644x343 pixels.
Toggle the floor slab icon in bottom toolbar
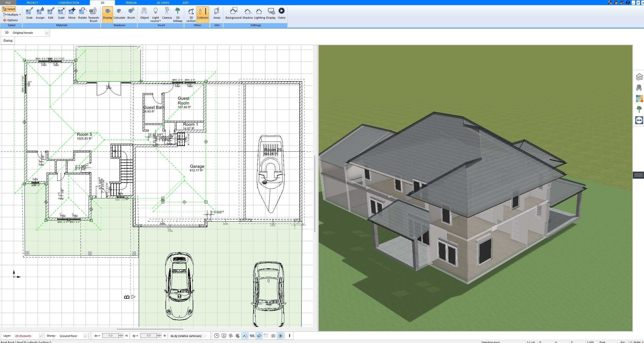coord(259,336)
